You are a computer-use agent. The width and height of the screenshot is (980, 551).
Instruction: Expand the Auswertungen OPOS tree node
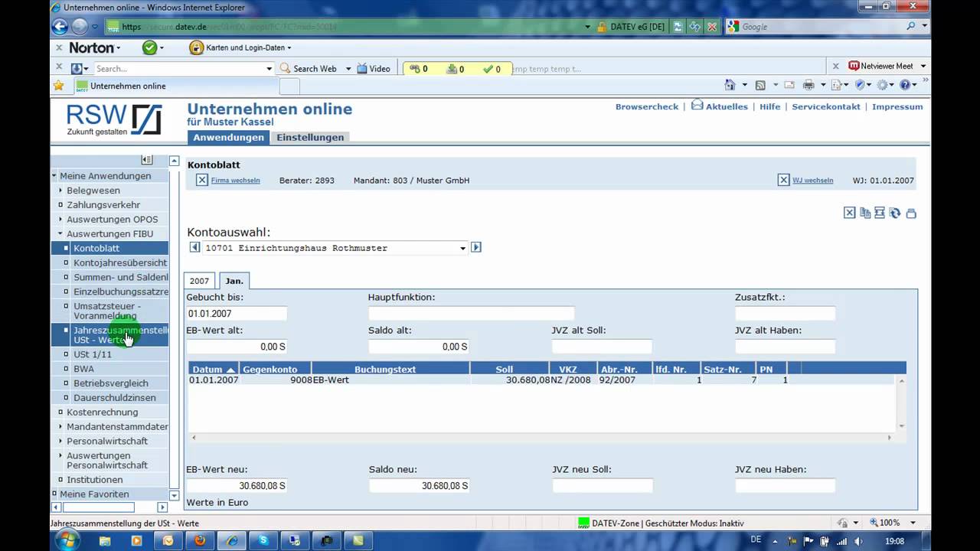pyautogui.click(x=60, y=219)
